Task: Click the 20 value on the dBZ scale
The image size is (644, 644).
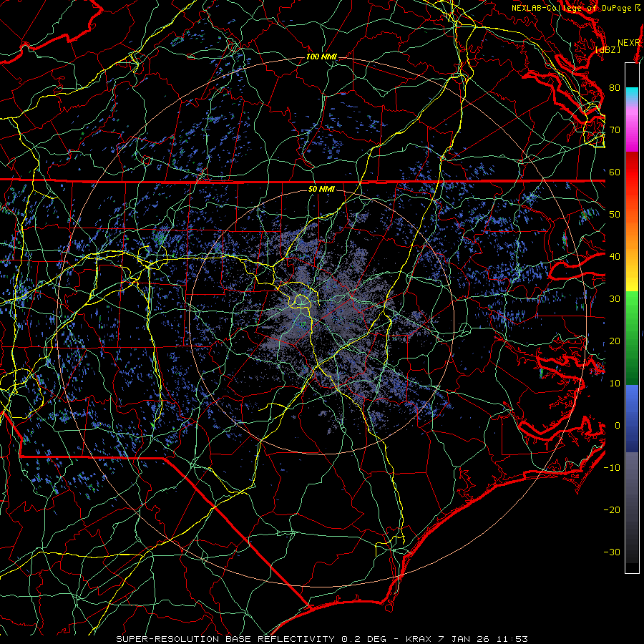Action: [615, 341]
